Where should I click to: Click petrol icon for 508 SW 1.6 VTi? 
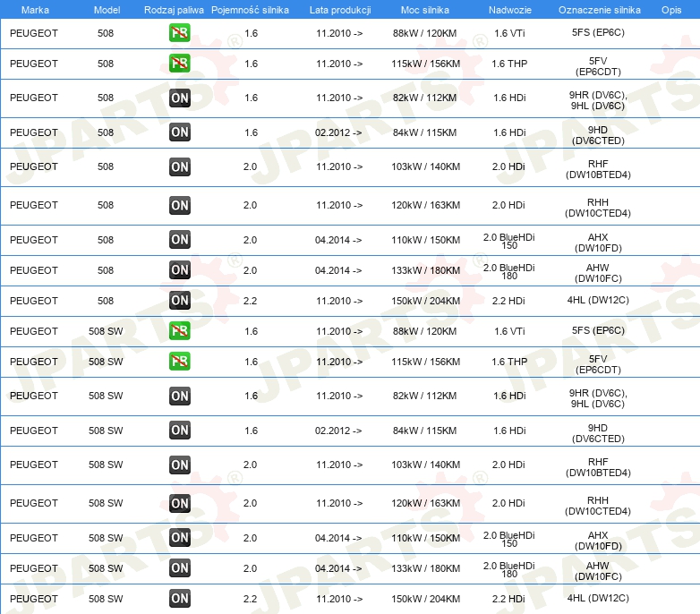[x=179, y=331]
